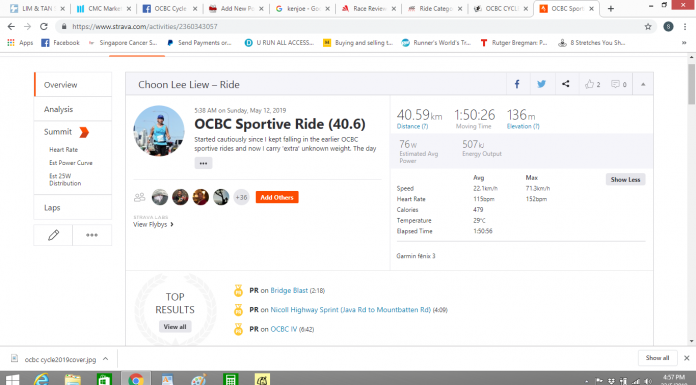The width and height of the screenshot is (696, 385).
Task: Expand the full ride description with ellipsis button
Action: [203, 163]
